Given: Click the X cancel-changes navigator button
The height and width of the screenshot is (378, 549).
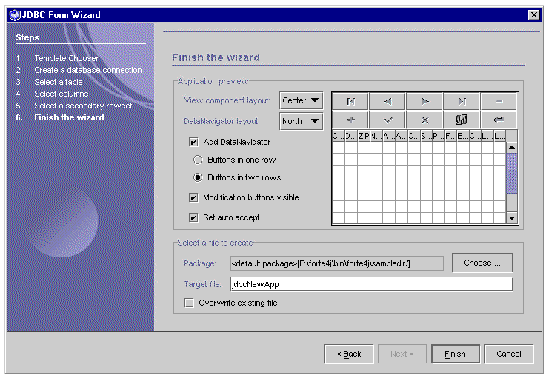Looking at the screenshot, I should (425, 120).
